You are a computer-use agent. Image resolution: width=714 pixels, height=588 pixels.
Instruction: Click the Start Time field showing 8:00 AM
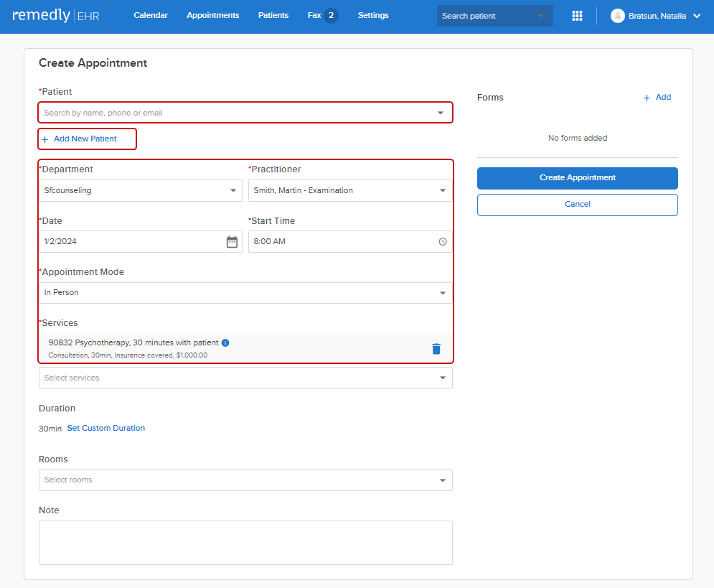pyautogui.click(x=350, y=241)
